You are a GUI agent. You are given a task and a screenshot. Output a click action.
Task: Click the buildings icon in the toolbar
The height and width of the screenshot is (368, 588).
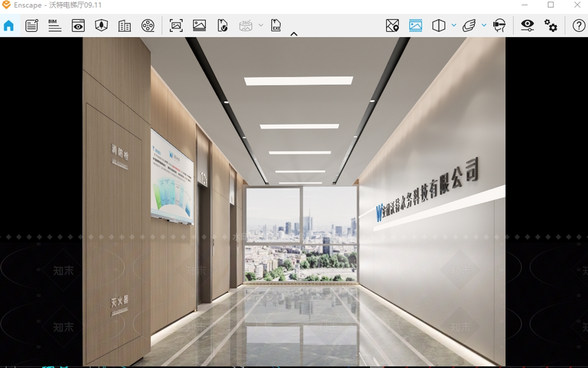(125, 26)
